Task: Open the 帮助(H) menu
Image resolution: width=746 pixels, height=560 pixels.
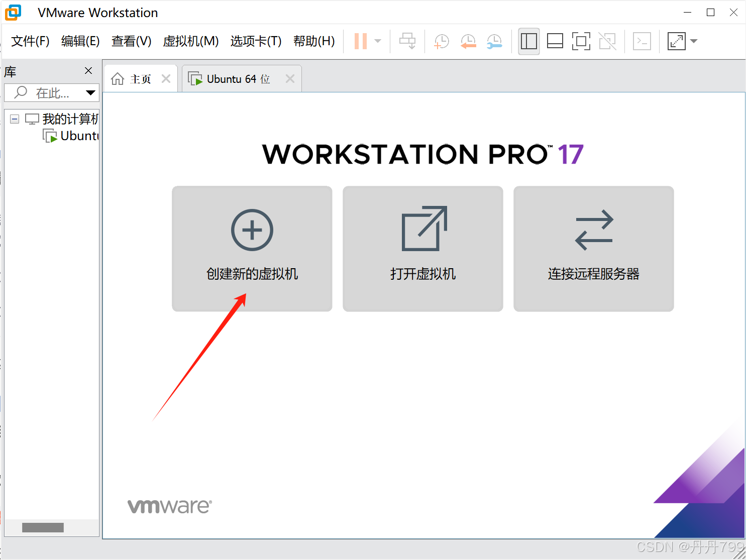Action: [314, 41]
